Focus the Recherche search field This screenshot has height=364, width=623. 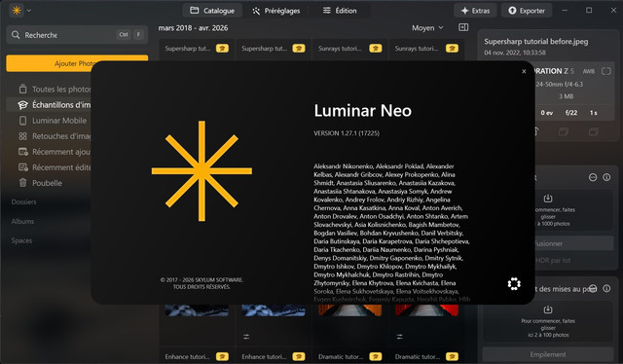77,35
